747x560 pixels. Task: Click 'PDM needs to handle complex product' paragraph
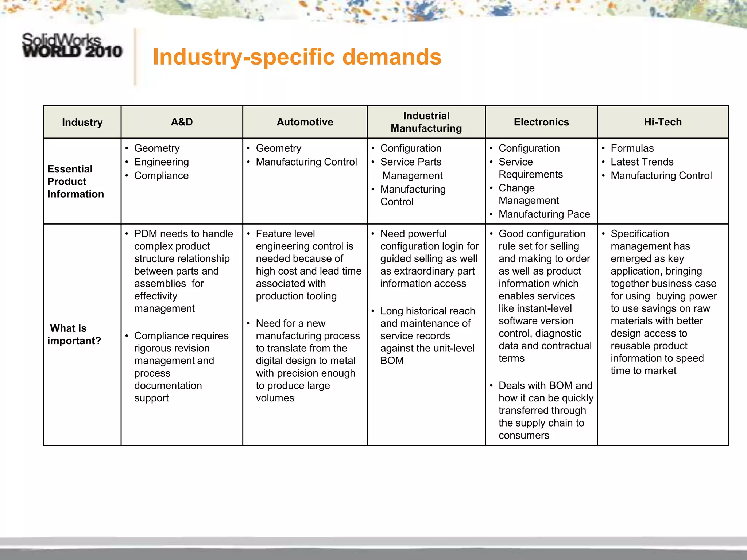click(183, 271)
